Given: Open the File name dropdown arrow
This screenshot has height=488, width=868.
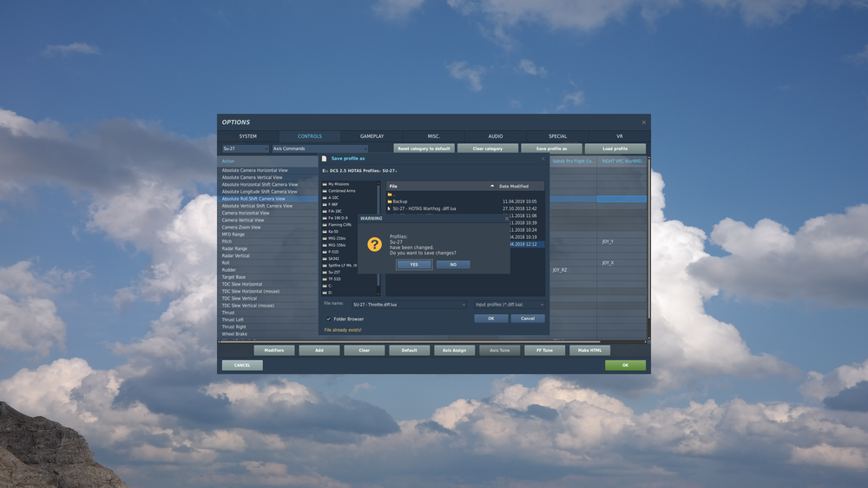Looking at the screenshot, I should coord(464,305).
